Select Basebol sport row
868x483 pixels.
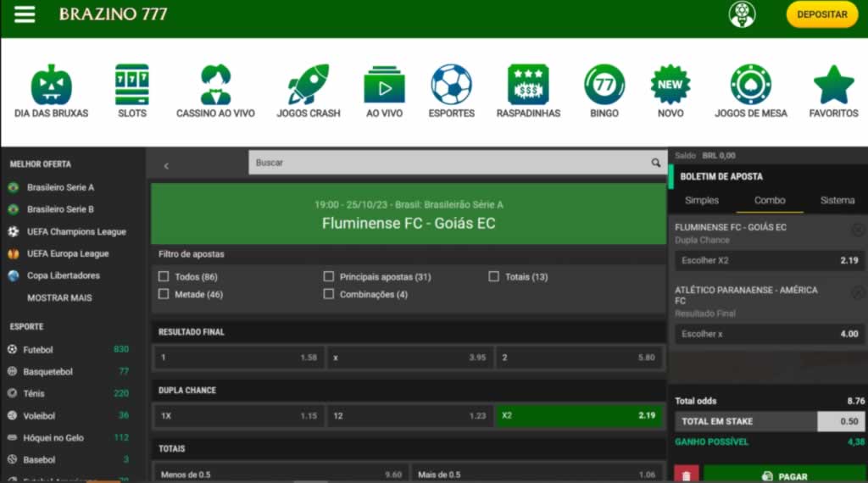[x=69, y=460]
